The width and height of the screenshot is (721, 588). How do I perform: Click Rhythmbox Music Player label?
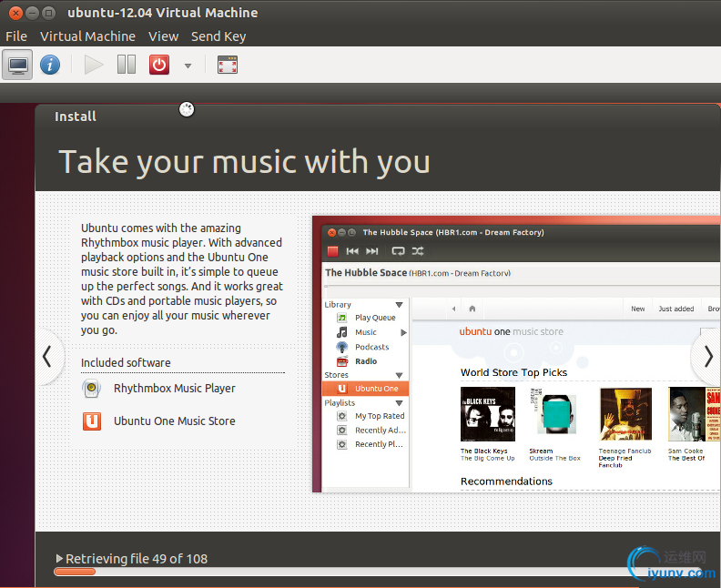[x=174, y=389]
